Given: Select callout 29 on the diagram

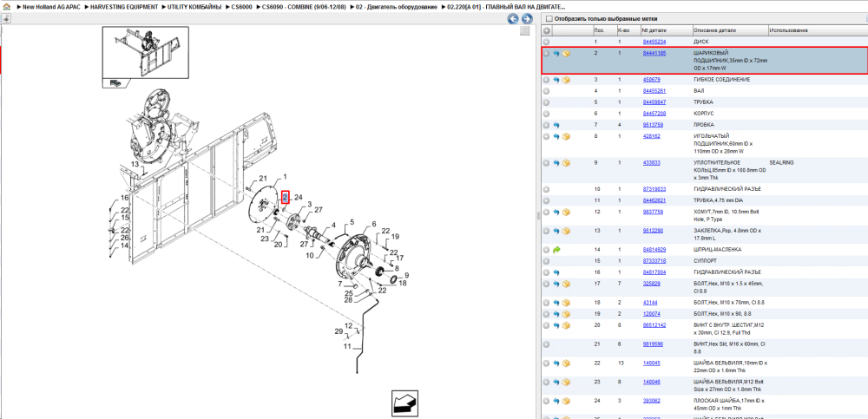Looking at the screenshot, I should pyautogui.click(x=339, y=331).
